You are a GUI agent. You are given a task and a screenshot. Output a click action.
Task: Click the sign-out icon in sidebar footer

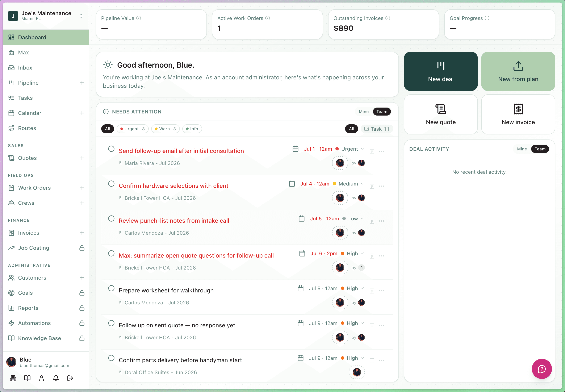[x=70, y=378]
